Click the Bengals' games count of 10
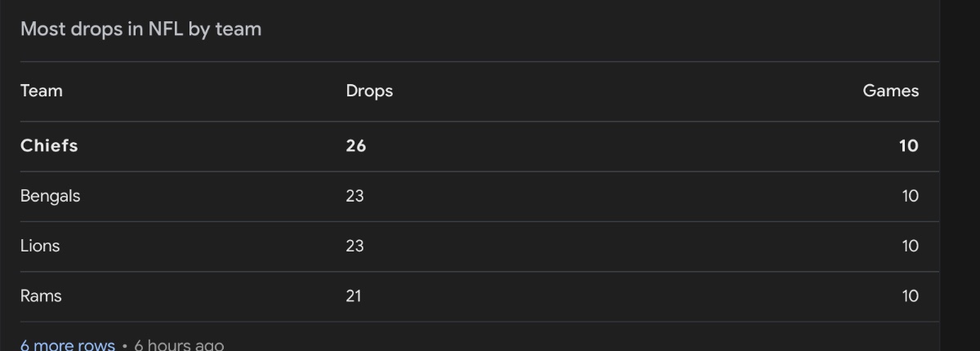Image resolution: width=980 pixels, height=351 pixels. [910, 196]
